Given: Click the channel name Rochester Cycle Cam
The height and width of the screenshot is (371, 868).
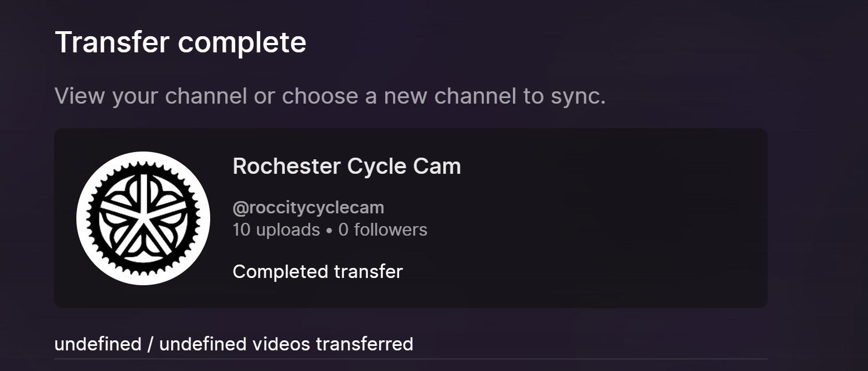Looking at the screenshot, I should coord(347,165).
